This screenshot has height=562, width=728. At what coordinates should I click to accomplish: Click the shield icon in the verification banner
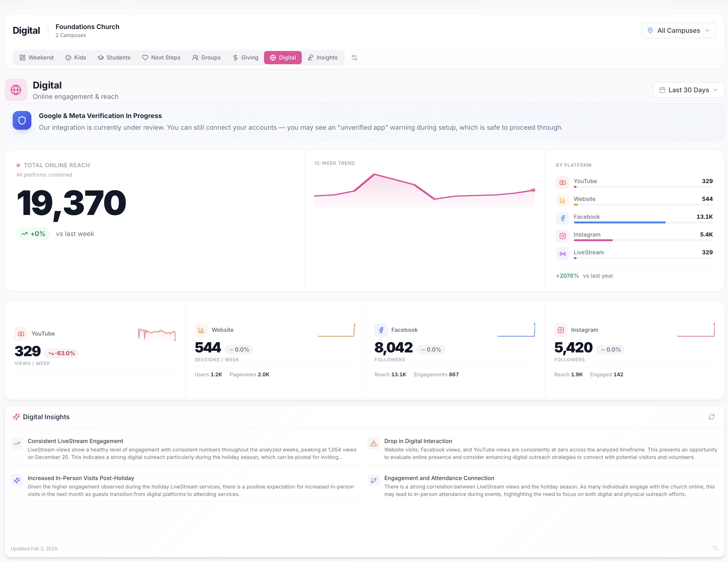pos(22,120)
